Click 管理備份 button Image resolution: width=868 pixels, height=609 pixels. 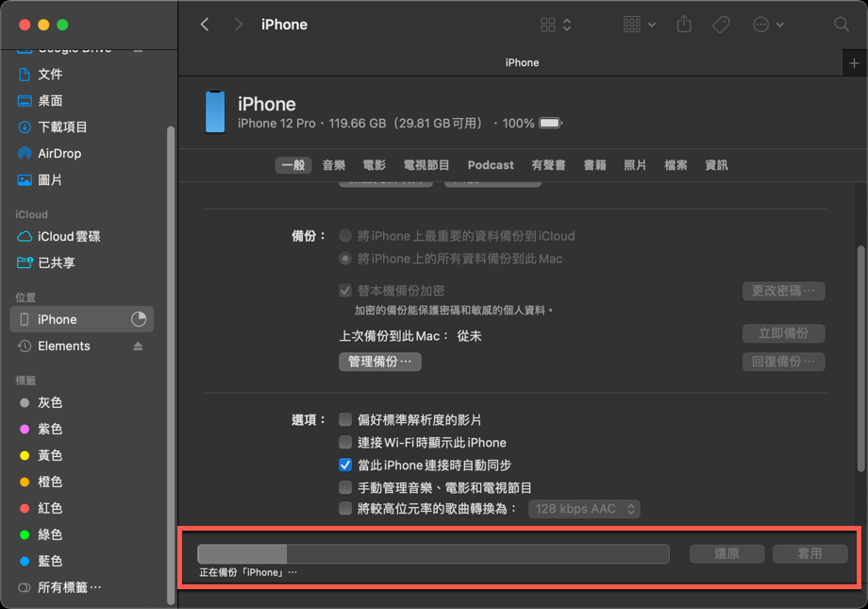[x=379, y=362]
